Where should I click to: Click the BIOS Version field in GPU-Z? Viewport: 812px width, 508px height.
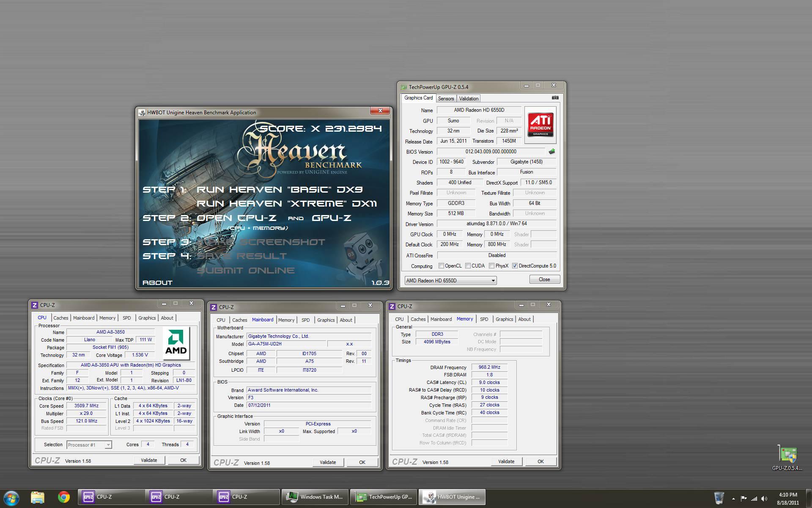tap(491, 152)
